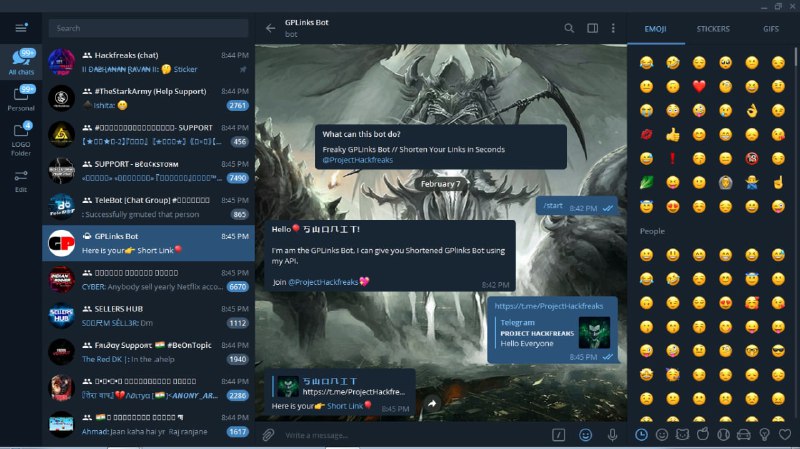This screenshot has height=449, width=800.
Task: Open the LOGO Folder filter
Action: click(x=21, y=138)
